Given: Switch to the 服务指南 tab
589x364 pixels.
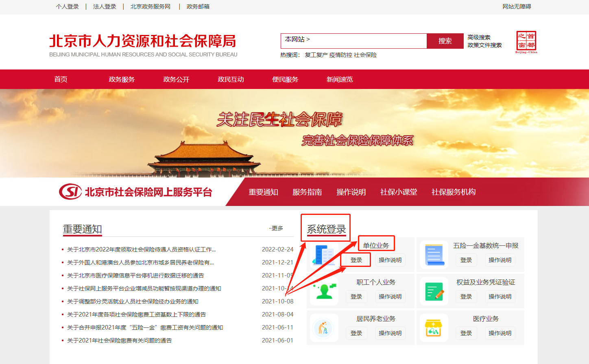Looking at the screenshot, I should pos(307,192).
